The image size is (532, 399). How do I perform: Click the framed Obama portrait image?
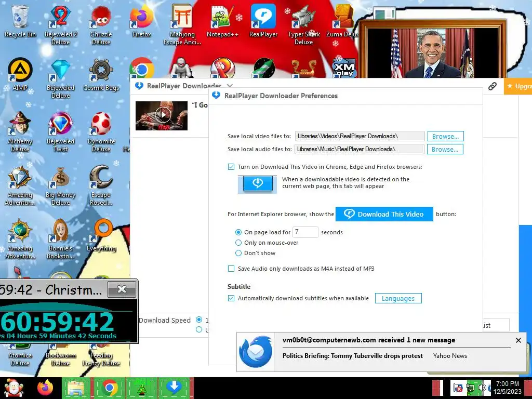(x=433, y=49)
